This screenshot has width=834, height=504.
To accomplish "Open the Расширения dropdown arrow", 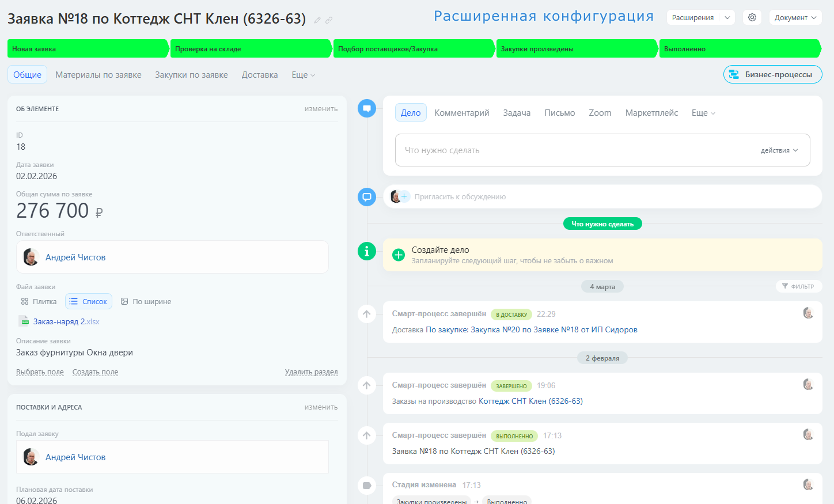I will tap(727, 17).
